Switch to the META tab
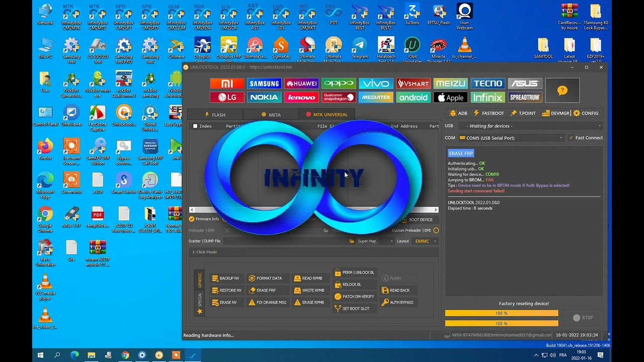Viewport: 644px width, 362px height. point(271,115)
